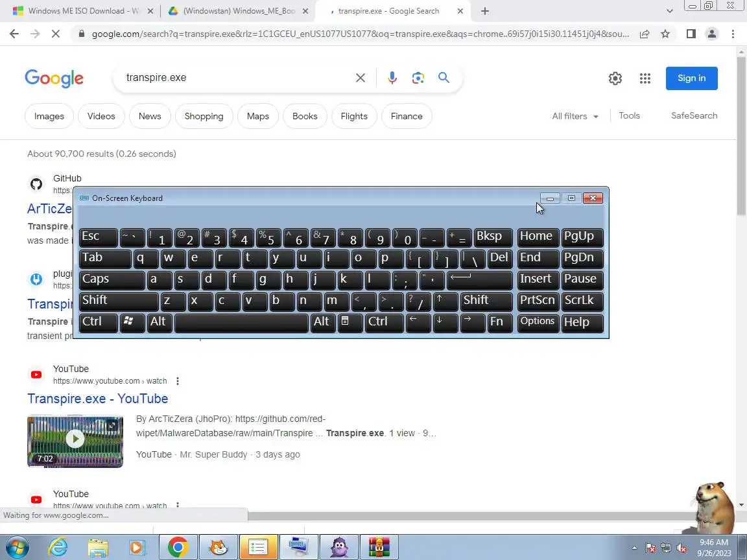Toggle right Alt on the On-Screen Keyboard
The image size is (747, 560).
point(323,322)
